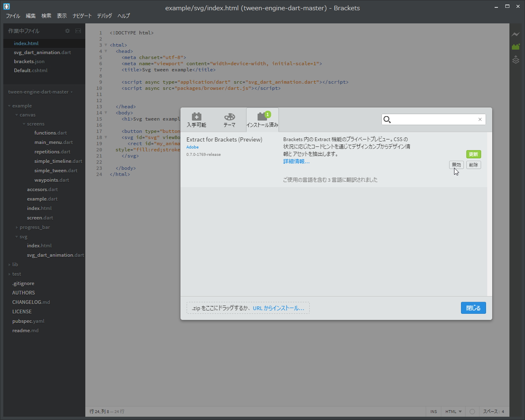Clear the extension search field

[480, 119]
